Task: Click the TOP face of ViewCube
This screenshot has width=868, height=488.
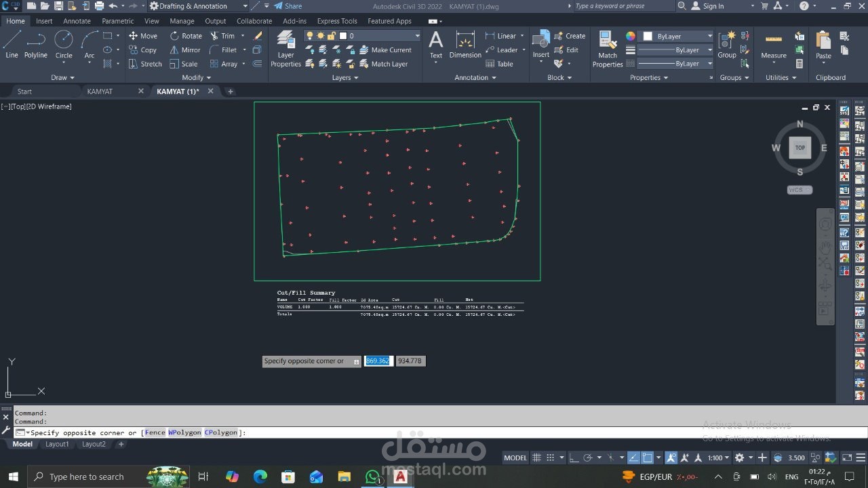Action: point(800,148)
